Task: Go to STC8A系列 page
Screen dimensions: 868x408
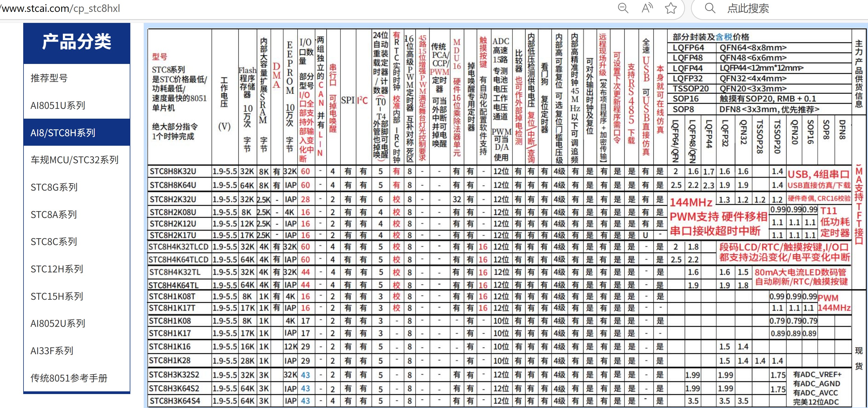Action: point(54,214)
